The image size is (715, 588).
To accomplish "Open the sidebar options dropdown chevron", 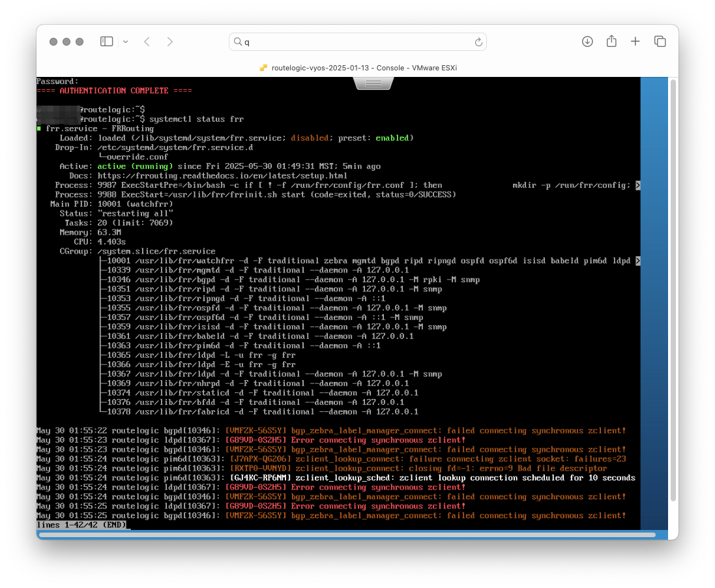I will pyautogui.click(x=125, y=42).
